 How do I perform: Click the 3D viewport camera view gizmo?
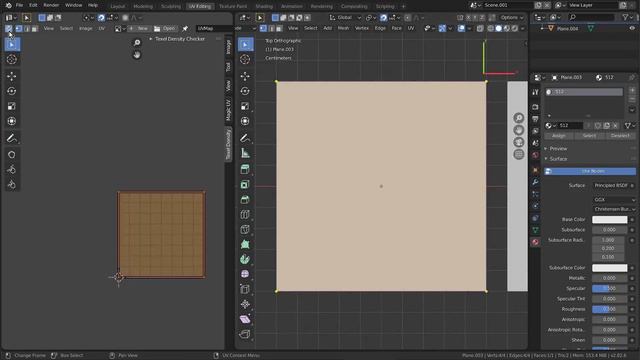pyautogui.click(x=519, y=142)
